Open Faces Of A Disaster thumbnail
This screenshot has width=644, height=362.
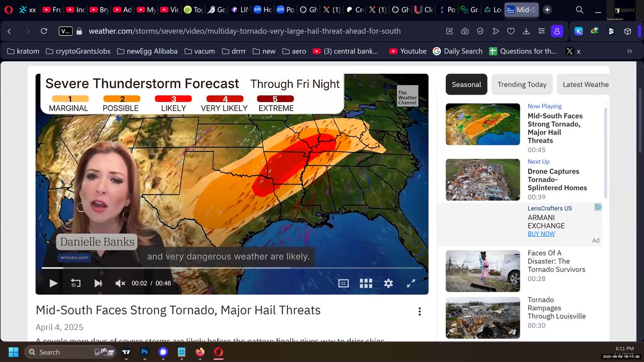[x=483, y=271]
